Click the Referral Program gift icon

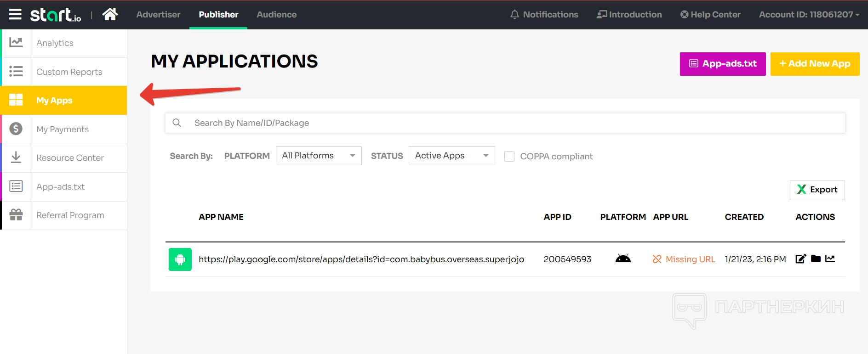(16, 215)
